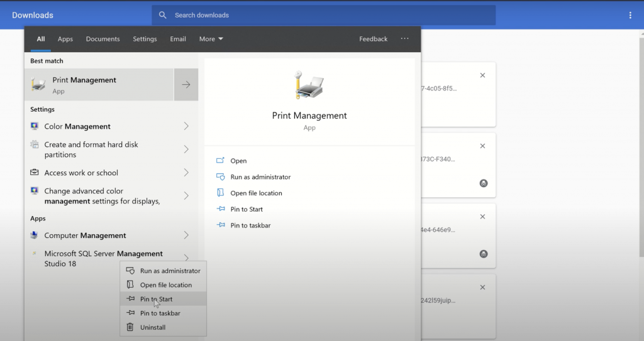Image resolution: width=644 pixels, height=341 pixels.
Task: Expand the hard disk partitions result chevron
Action: 186,149
